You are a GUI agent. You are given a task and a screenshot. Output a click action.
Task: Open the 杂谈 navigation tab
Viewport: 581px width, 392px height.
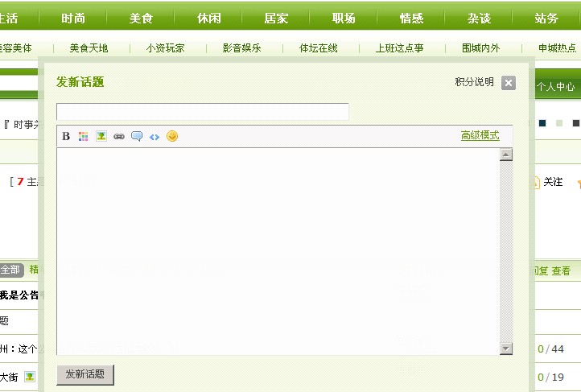point(479,19)
